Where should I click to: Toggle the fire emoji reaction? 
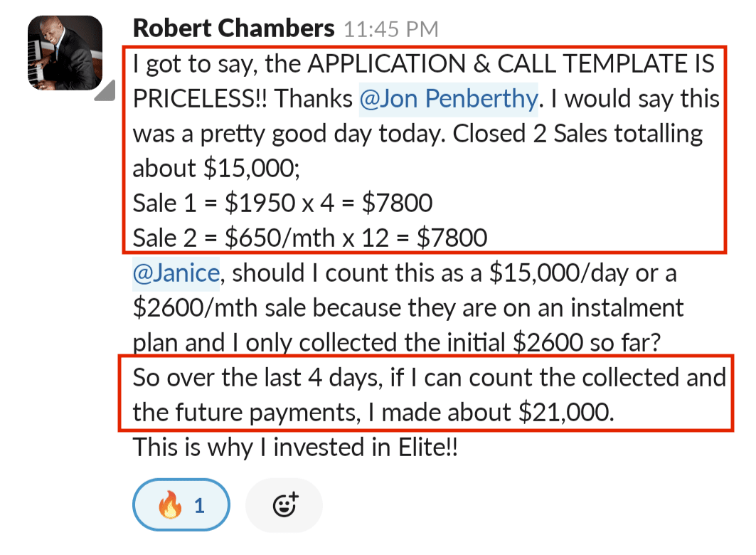pyautogui.click(x=181, y=505)
